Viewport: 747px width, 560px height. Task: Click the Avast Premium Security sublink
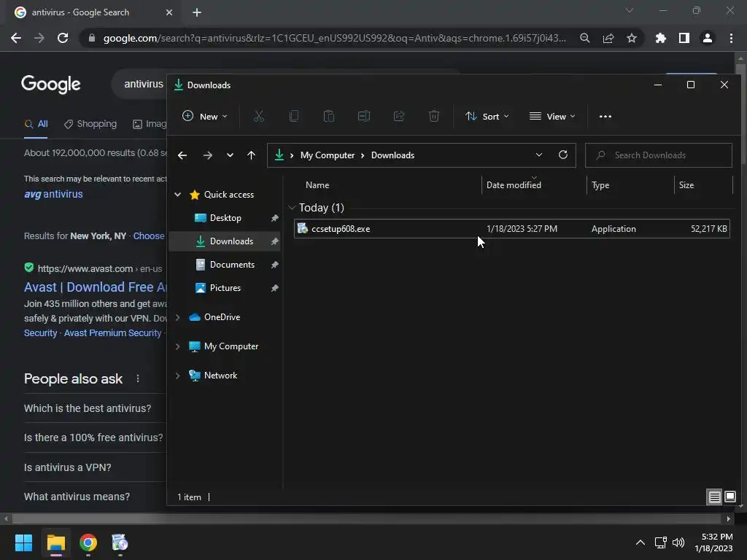pyautogui.click(x=112, y=332)
